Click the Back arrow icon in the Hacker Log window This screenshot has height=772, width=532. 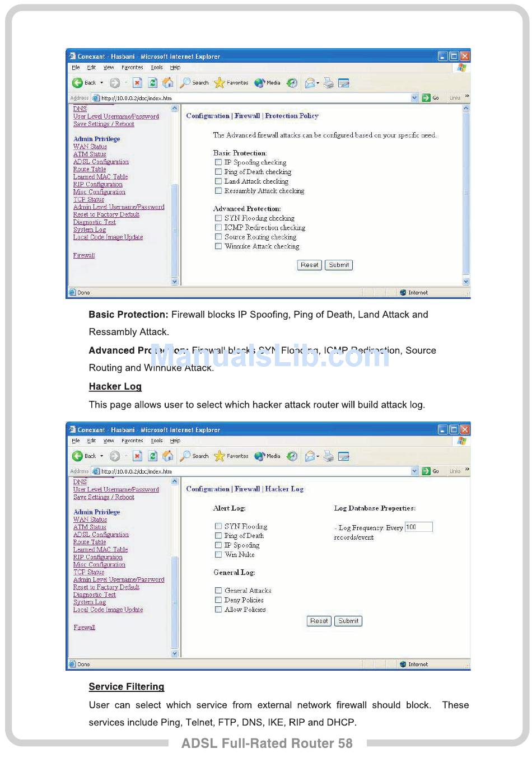pyautogui.click(x=78, y=456)
